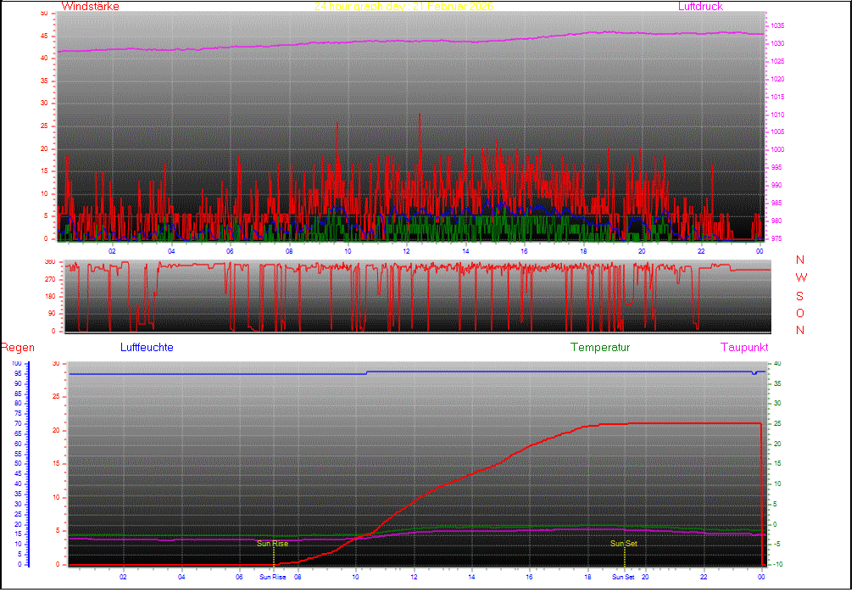The image size is (868, 598).
Task: Click the Sun Set label on the bottom axis
Action: [x=623, y=578]
